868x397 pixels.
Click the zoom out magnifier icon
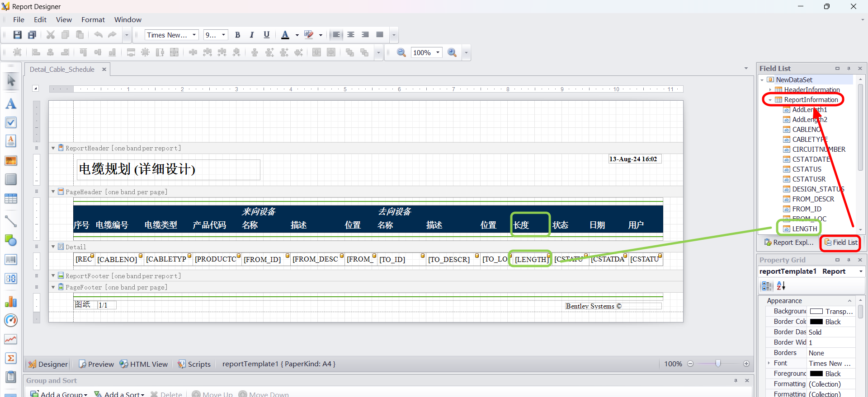(401, 52)
